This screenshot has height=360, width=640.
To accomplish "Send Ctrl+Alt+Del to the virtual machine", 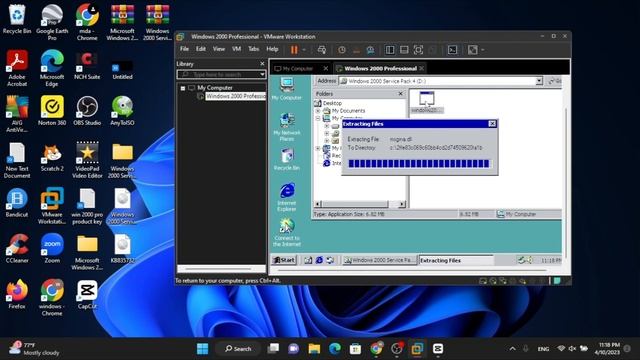I will tap(322, 50).
